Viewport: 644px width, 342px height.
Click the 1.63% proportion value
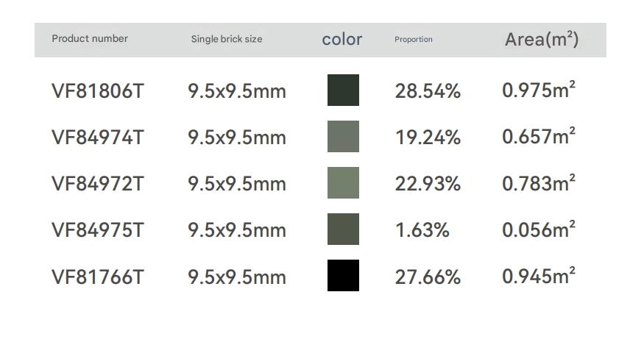pyautogui.click(x=422, y=230)
